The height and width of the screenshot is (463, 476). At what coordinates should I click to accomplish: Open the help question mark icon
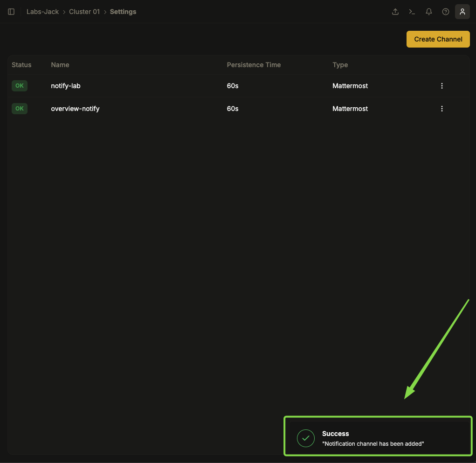coord(445,12)
